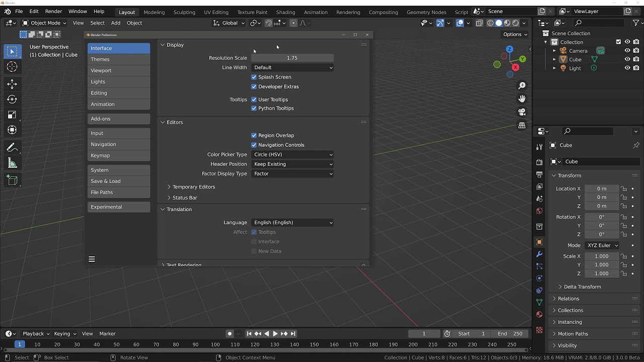Uncheck Region Overlap under Editors
Viewport: 644px width, 362px height.
(254, 135)
